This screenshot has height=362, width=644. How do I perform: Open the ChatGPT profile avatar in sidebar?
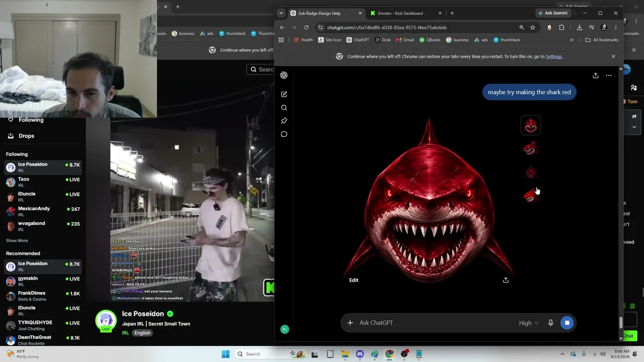pos(284,329)
